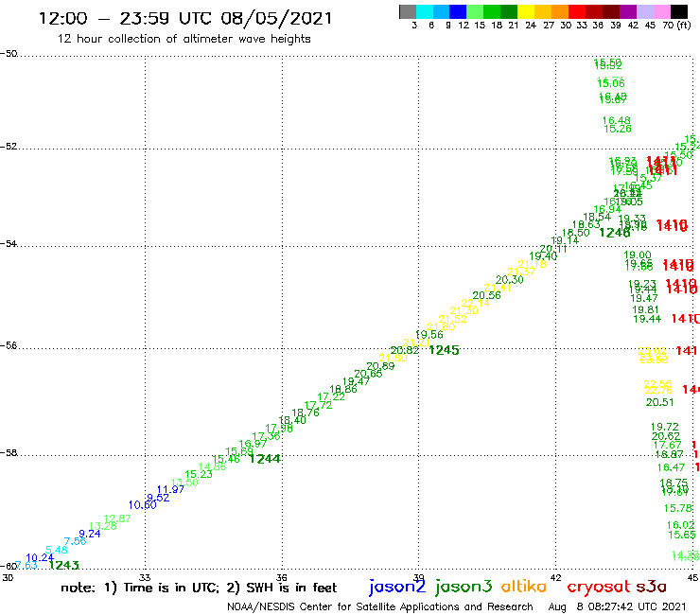
Task: Click the wave height value 20.89
Action: [x=380, y=366]
